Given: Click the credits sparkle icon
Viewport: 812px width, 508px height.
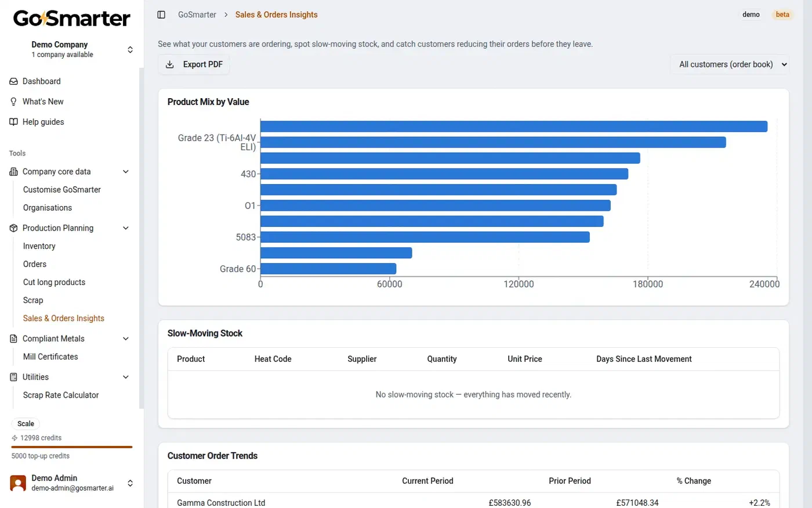Looking at the screenshot, I should click(14, 438).
